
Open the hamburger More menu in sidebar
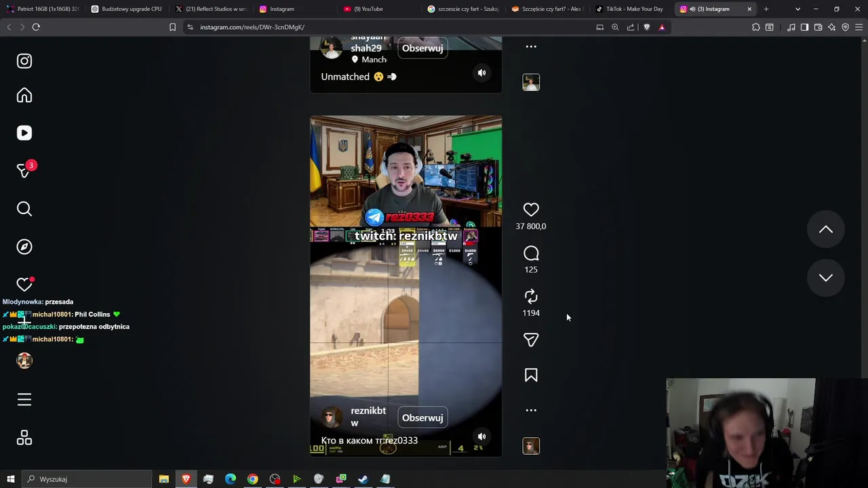24,400
